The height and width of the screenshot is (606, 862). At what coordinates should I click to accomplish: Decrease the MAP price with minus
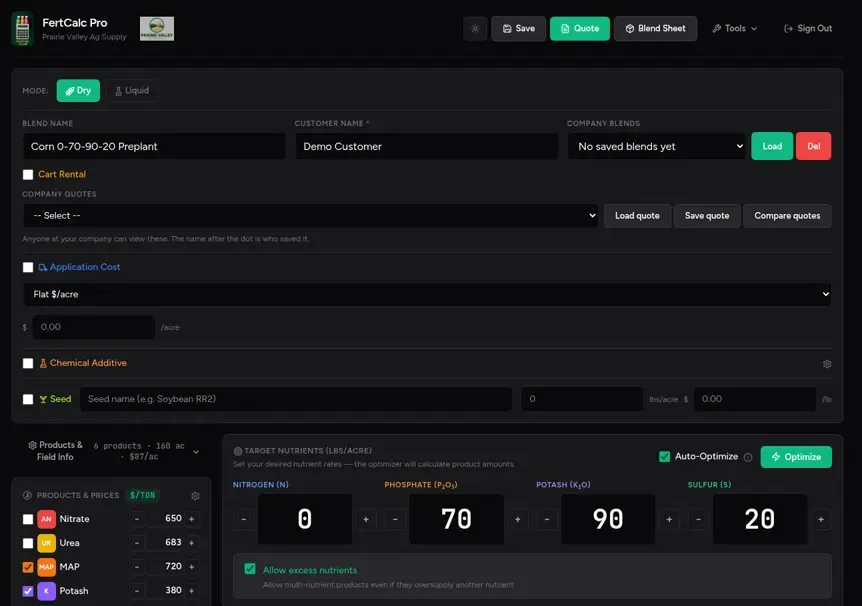click(x=137, y=567)
